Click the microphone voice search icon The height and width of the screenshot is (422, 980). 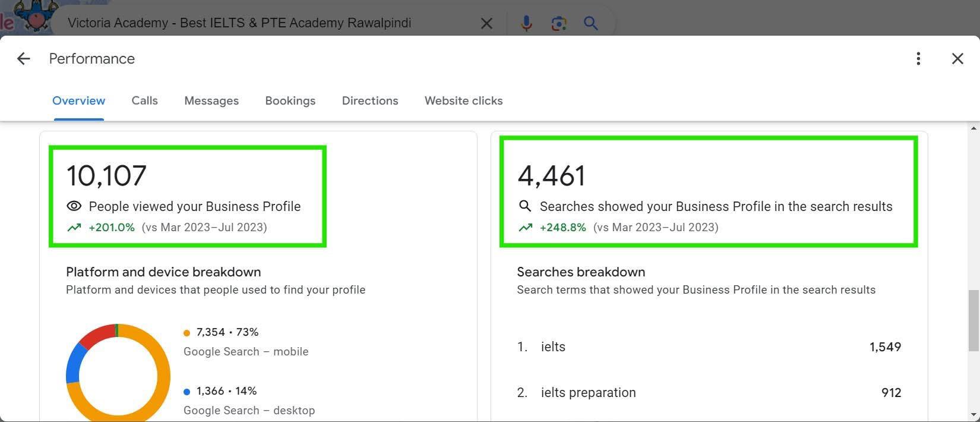coord(526,23)
